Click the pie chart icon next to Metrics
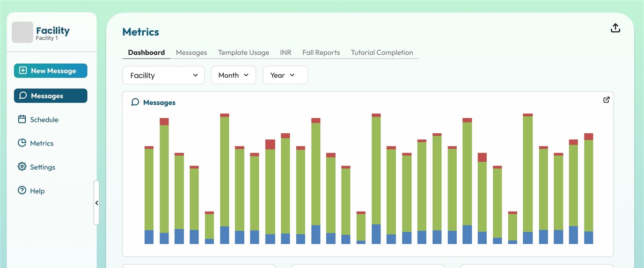Viewport: 644px width, 268px height. click(22, 143)
